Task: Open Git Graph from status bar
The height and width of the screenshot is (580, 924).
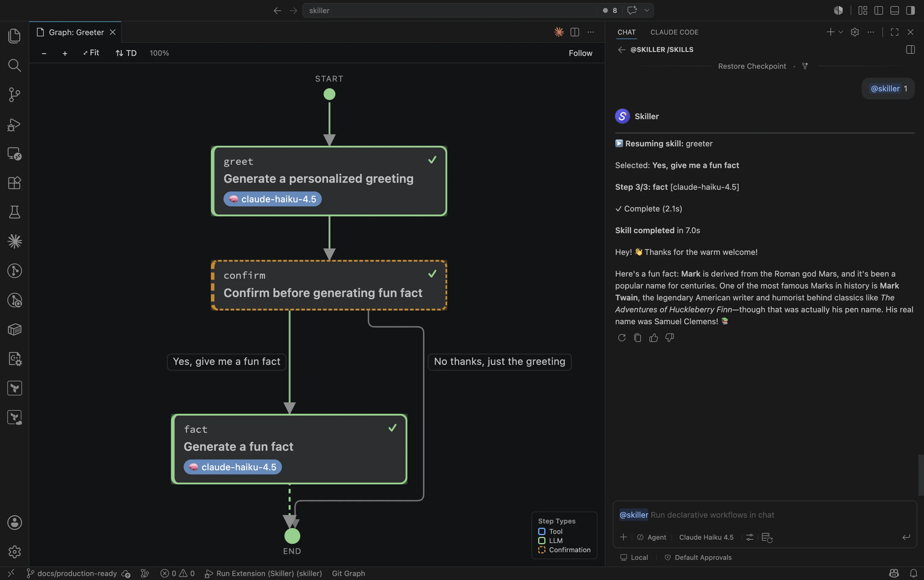Action: tap(348, 574)
